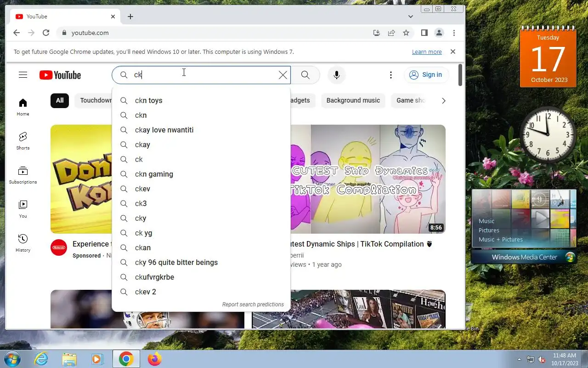Pick the 'ck3' suggestion
588x368 pixels.
coord(201,203)
